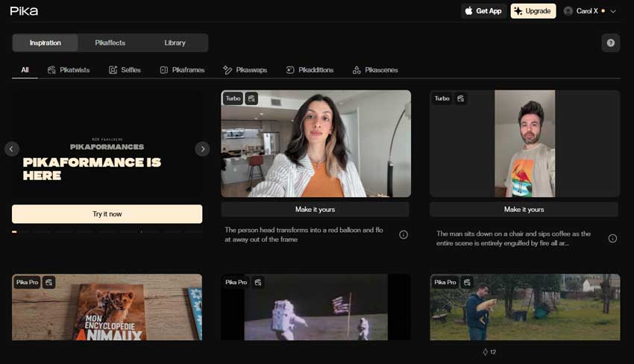Open the help question mark icon
Viewport: 634px width, 364px height.
tap(611, 43)
